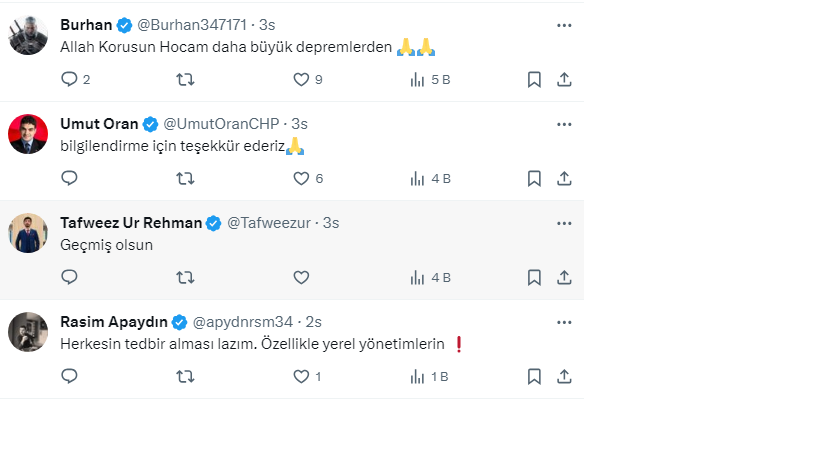Image resolution: width=837 pixels, height=463 pixels.
Task: Share Umut Oran's tweet
Action: tap(564, 178)
